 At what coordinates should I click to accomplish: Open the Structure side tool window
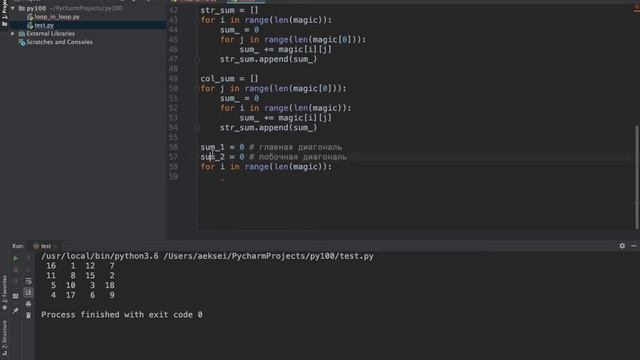coord(4,338)
